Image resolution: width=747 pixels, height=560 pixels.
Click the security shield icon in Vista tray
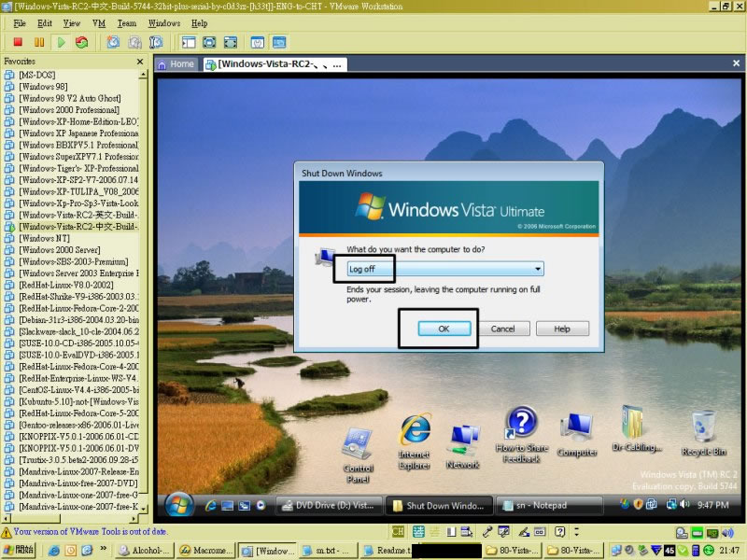pyautogui.click(x=639, y=505)
